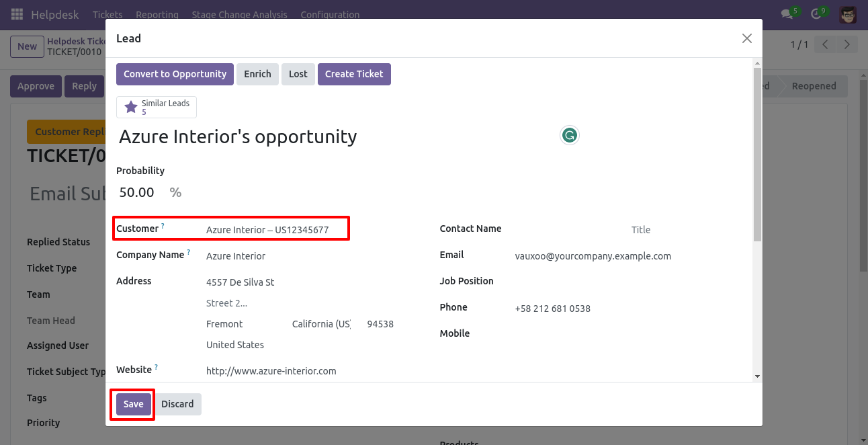Open the California (US) state dropdown
Viewport: 868px width, 445px height.
coord(321,324)
